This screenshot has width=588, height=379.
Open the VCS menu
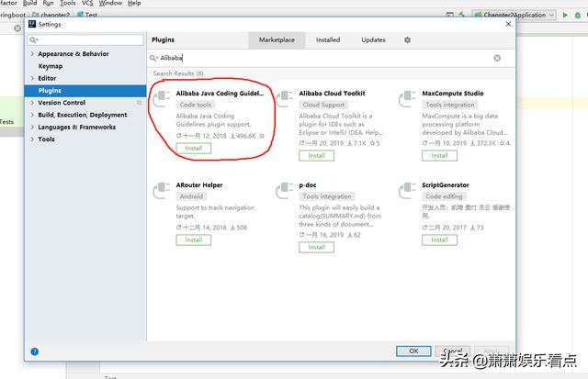(x=87, y=3)
